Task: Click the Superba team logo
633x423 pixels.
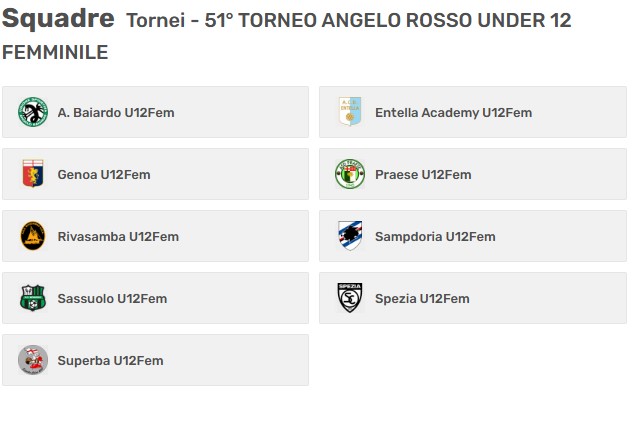Action: point(33,360)
